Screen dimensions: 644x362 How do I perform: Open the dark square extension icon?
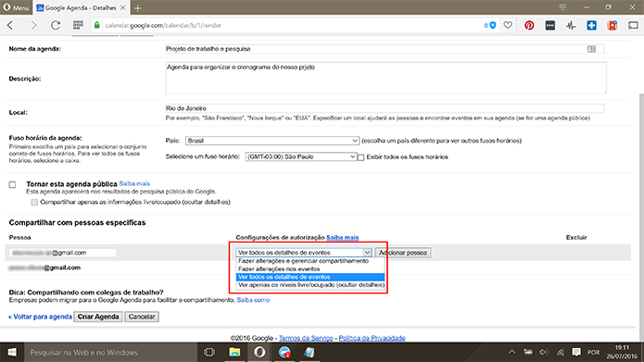tap(549, 25)
